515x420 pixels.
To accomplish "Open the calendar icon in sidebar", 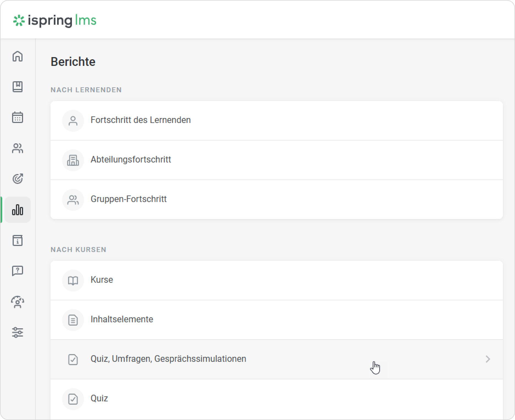I will 18,117.
